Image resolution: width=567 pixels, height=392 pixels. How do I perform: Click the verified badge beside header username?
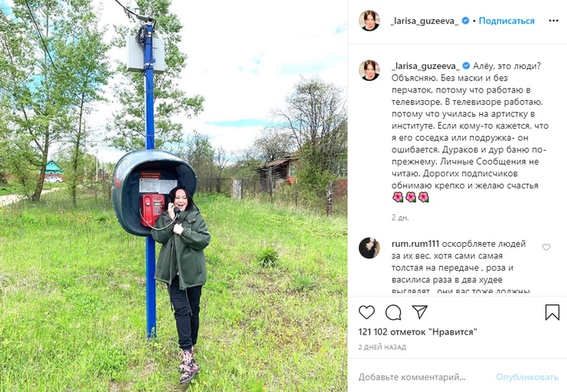tap(465, 21)
